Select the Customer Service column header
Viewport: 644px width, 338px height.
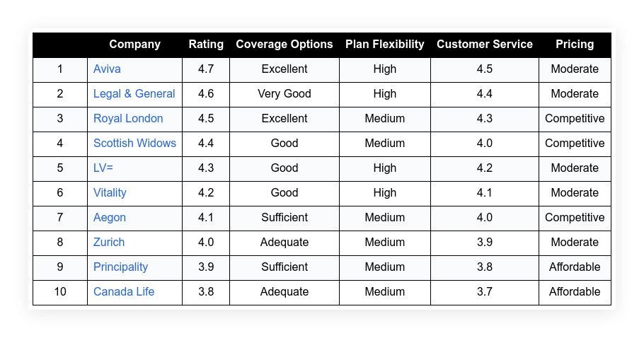pyautogui.click(x=485, y=45)
